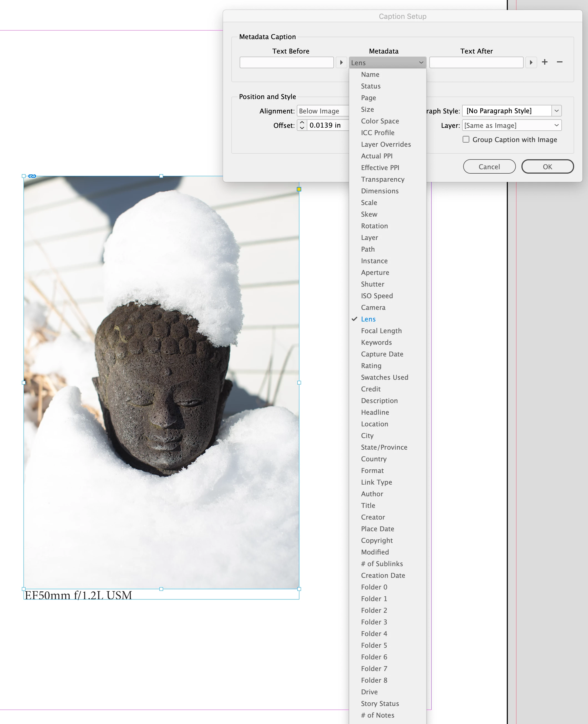
Task: Choose Copyright from the metadata menu
Action: coord(377,540)
